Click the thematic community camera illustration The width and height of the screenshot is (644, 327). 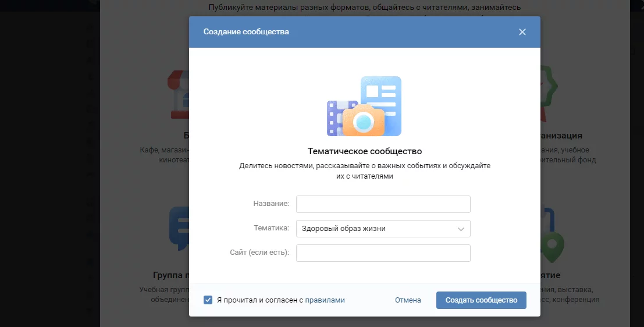tap(364, 106)
